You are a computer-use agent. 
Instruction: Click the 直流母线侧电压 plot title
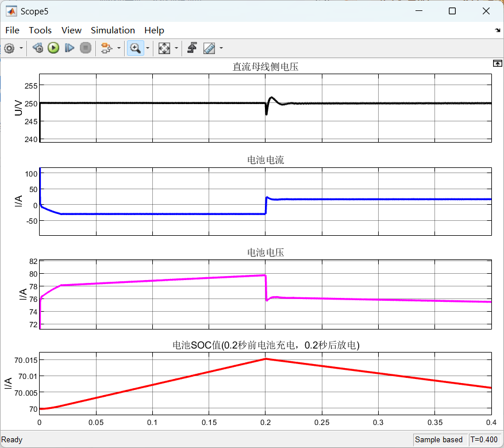[x=266, y=67]
